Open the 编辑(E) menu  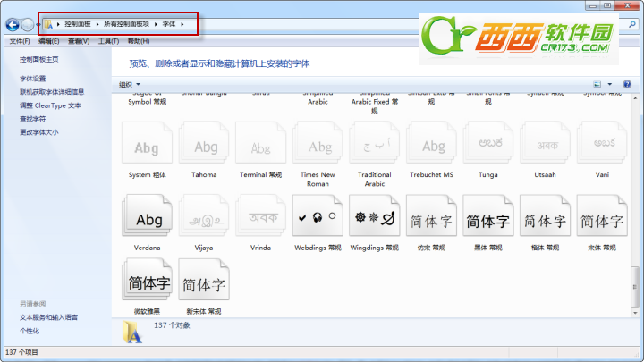click(49, 41)
